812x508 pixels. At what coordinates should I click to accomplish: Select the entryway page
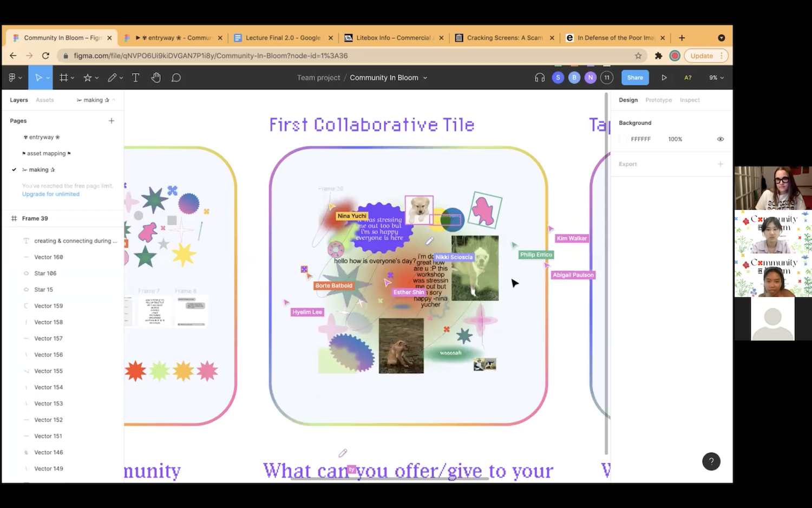42,137
